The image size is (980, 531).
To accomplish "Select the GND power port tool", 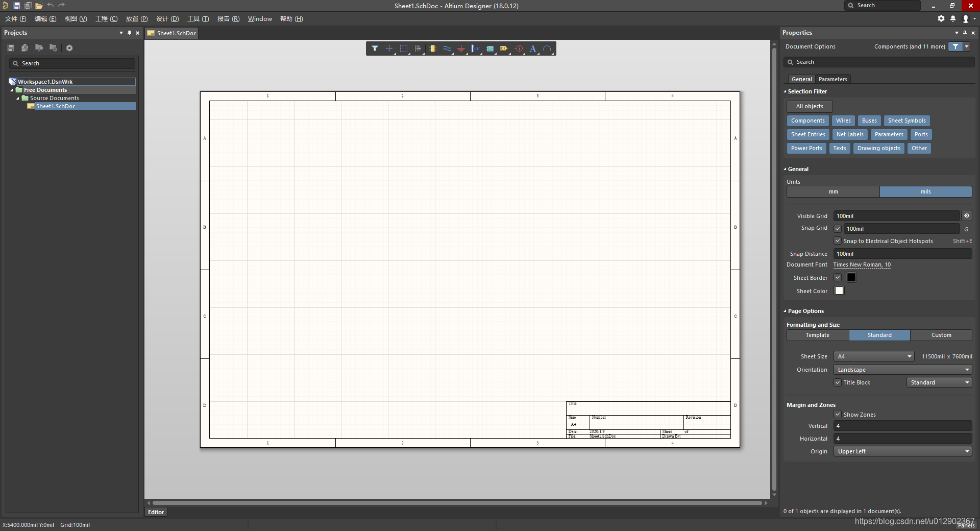I will click(461, 49).
